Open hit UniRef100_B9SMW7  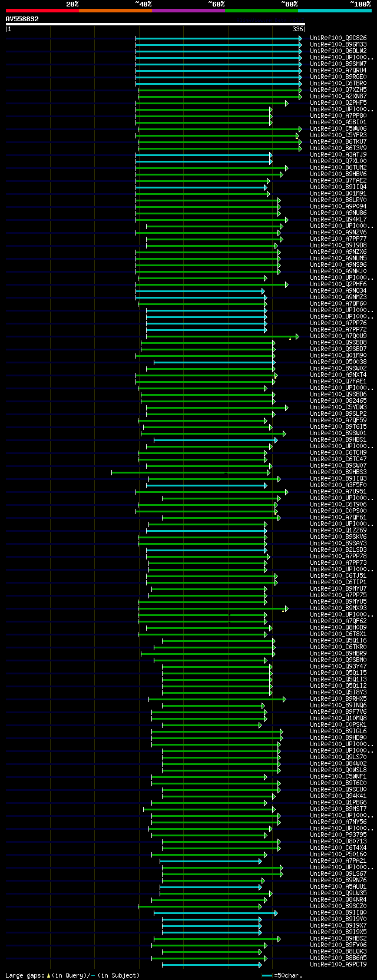tap(338, 64)
